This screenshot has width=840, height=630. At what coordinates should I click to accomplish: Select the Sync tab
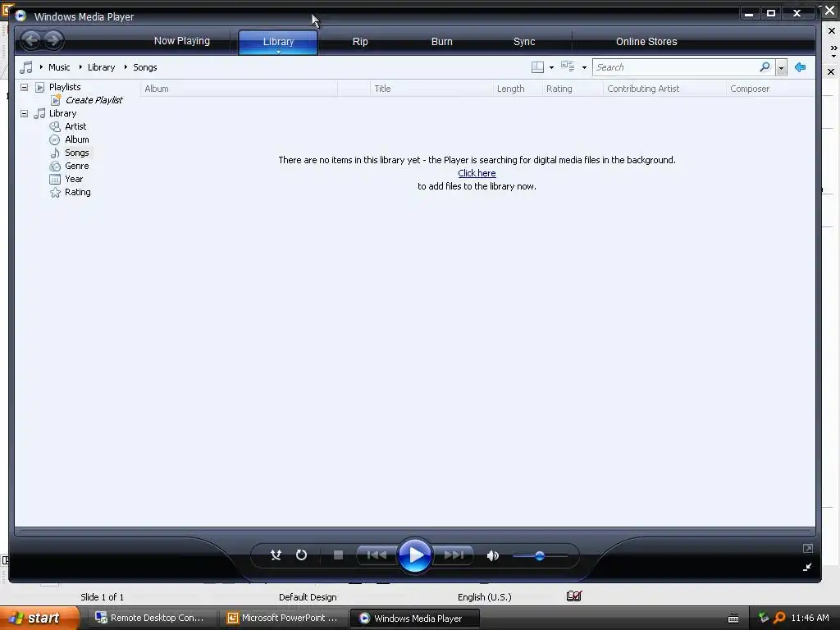coord(524,42)
